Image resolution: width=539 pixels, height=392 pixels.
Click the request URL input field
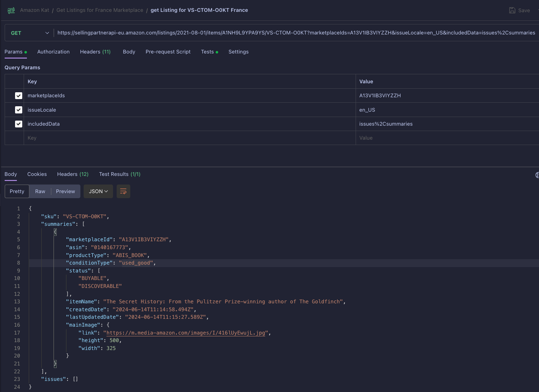point(296,33)
